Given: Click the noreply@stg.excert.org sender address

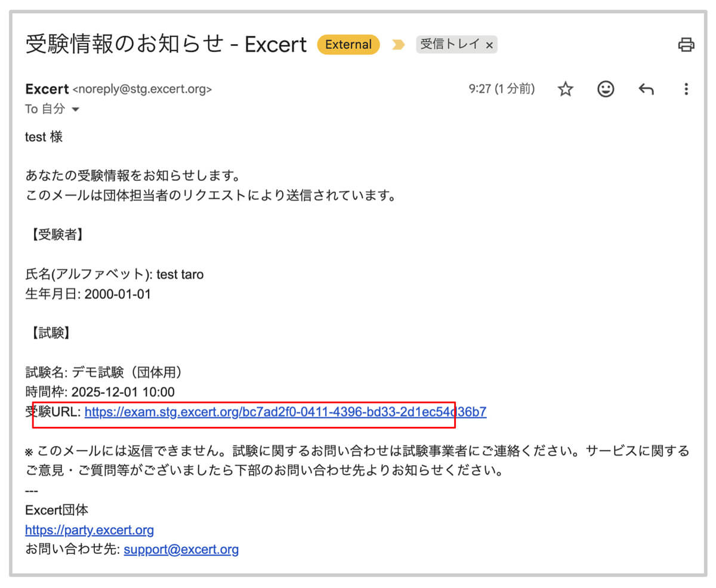Looking at the screenshot, I should pyautogui.click(x=142, y=90).
